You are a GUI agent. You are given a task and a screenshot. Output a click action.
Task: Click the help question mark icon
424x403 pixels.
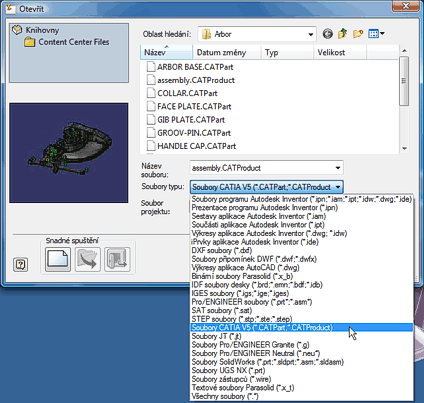click(x=20, y=265)
